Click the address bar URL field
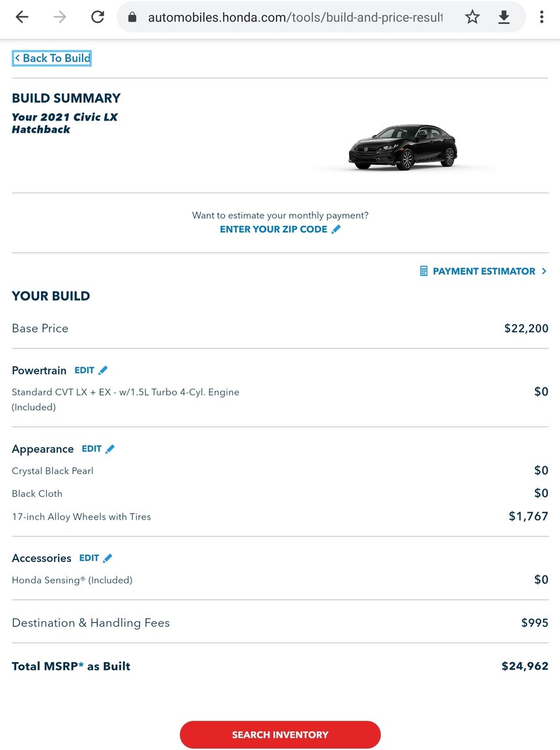The height and width of the screenshot is (750, 560). (x=293, y=18)
